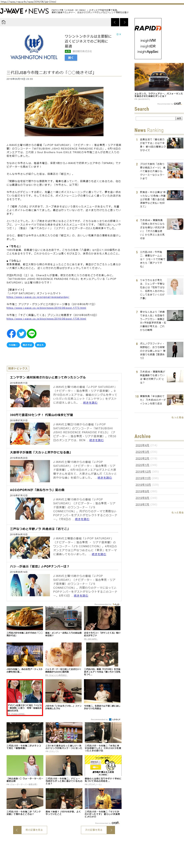Image resolution: width=184 pixels, height=868 pixels.
Task: Select the 焼きそば tag
Action: click(x=27, y=345)
